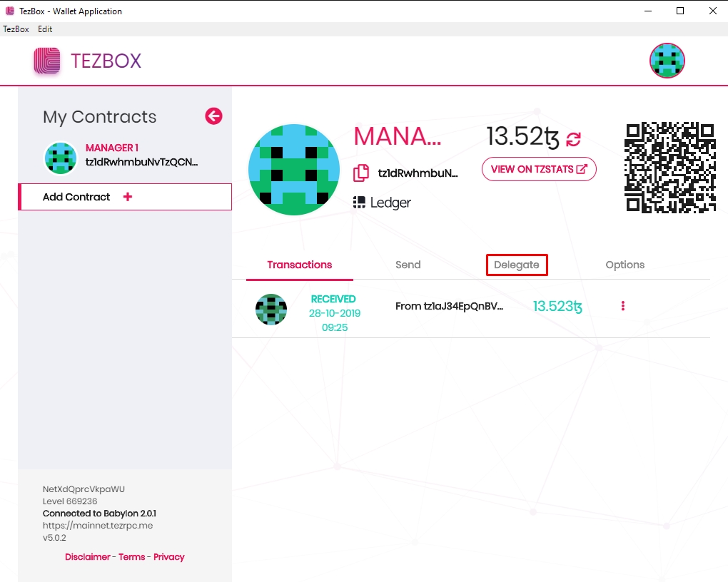This screenshot has height=582, width=728.
Task: Refresh balance with the circular arrows icon
Action: pyautogui.click(x=573, y=139)
